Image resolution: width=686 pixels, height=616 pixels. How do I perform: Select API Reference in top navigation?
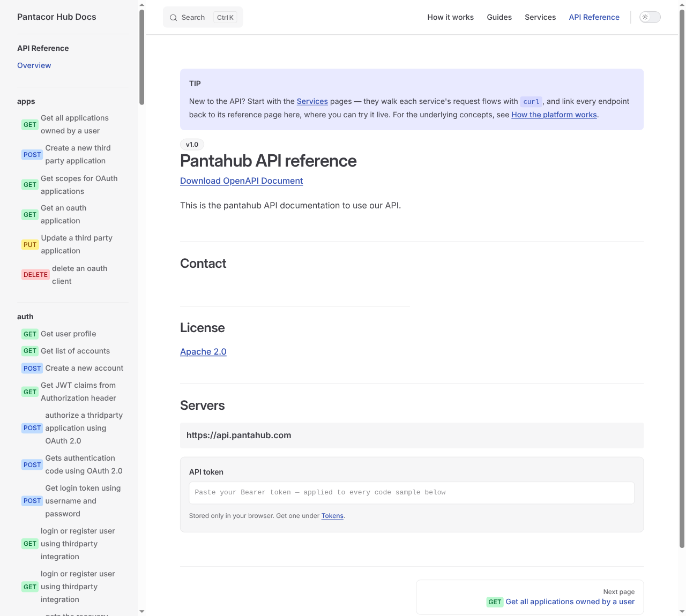(594, 17)
